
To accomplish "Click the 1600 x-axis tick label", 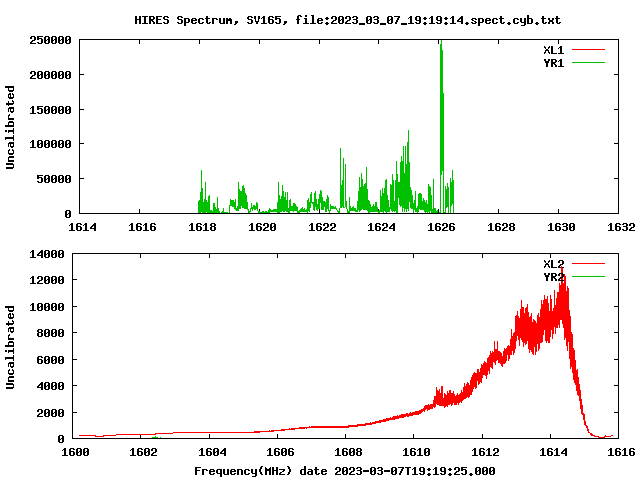I will 76,452.
